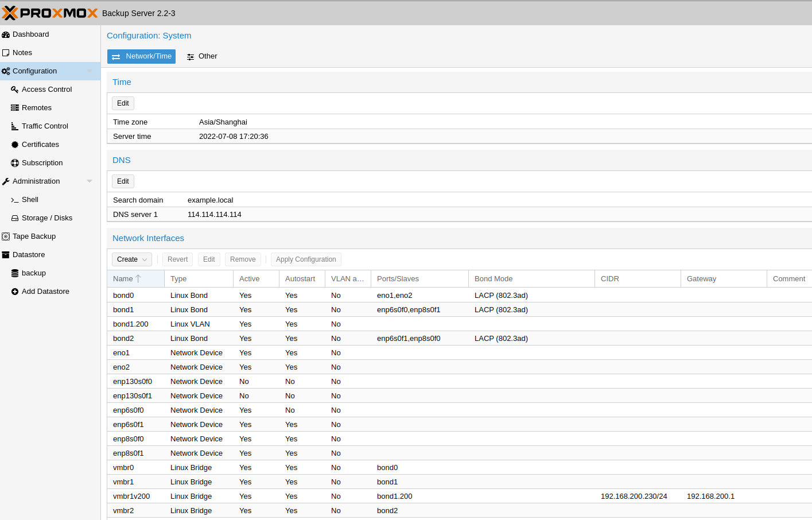The image size is (812, 520).
Task: Switch to the Other tab
Action: [x=202, y=56]
